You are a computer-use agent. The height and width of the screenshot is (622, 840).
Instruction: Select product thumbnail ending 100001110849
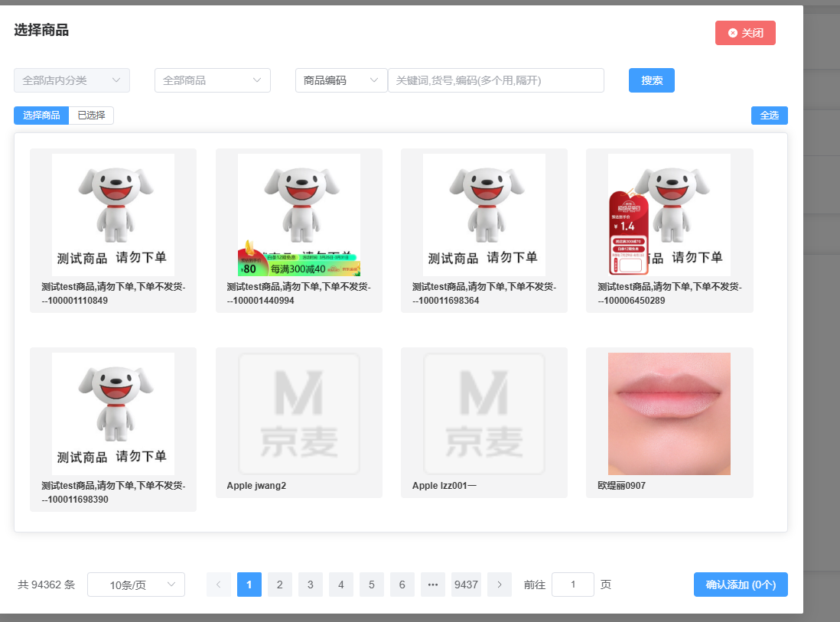[113, 215]
